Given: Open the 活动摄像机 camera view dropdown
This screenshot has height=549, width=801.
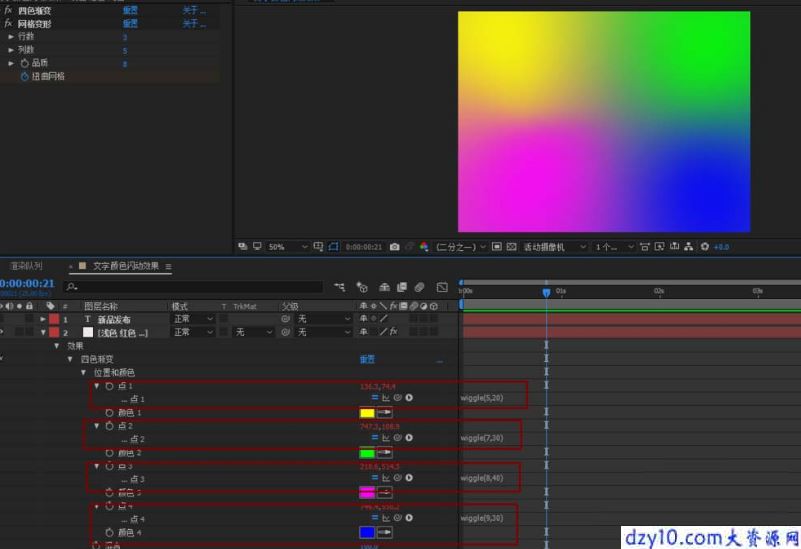Looking at the screenshot, I should coord(554,247).
